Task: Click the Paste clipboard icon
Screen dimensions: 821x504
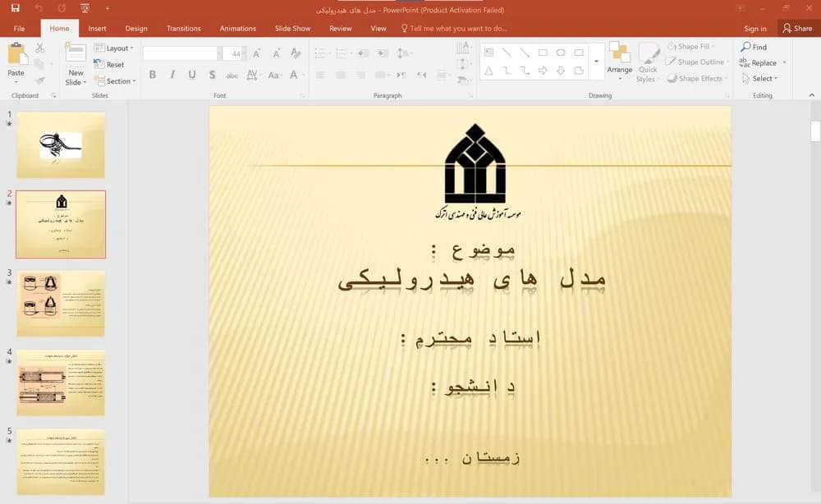Action: pyautogui.click(x=16, y=54)
